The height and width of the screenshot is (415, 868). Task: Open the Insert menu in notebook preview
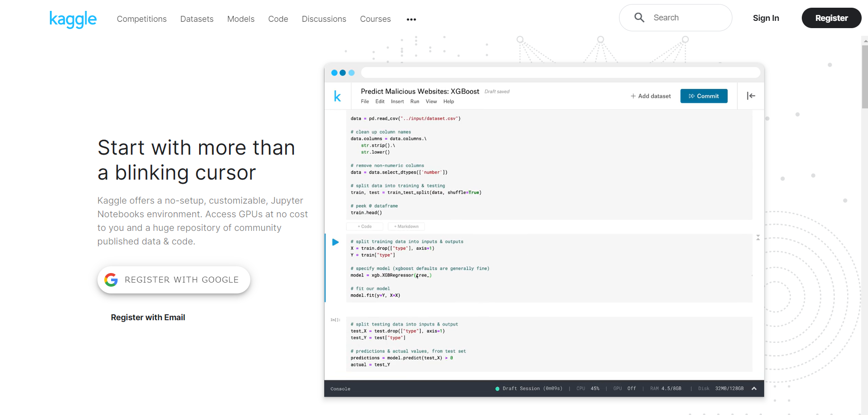pyautogui.click(x=397, y=102)
